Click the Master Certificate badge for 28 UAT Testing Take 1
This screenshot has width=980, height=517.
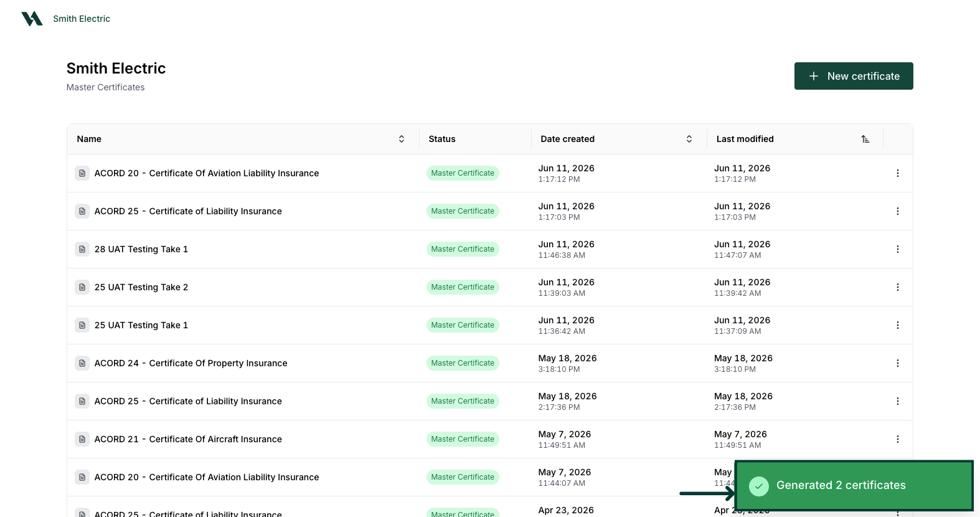pyautogui.click(x=463, y=249)
